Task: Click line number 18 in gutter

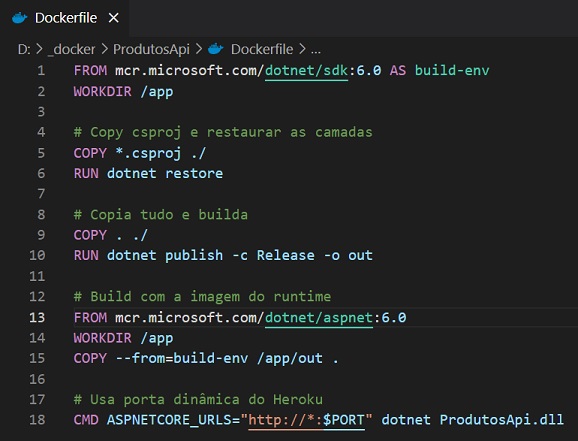Action: tap(37, 420)
